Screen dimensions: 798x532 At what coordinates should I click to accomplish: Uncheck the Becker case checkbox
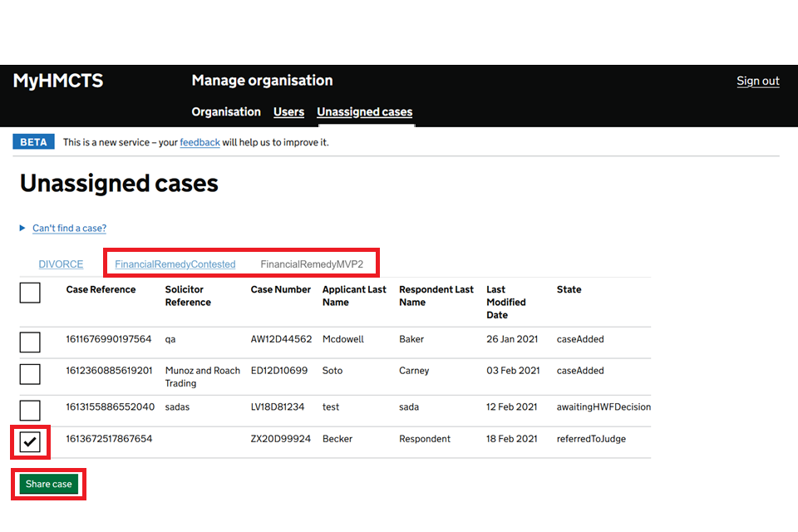[30, 441]
